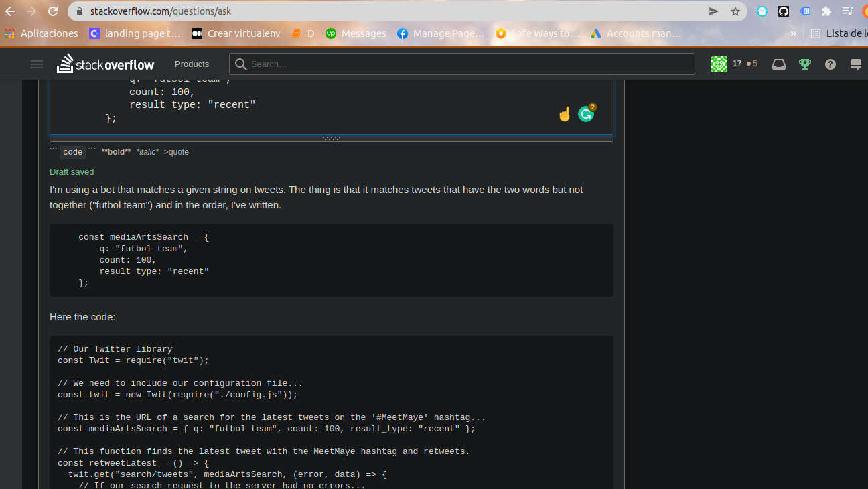Open the 'Safe Ways to...' bookmark

pos(537,33)
